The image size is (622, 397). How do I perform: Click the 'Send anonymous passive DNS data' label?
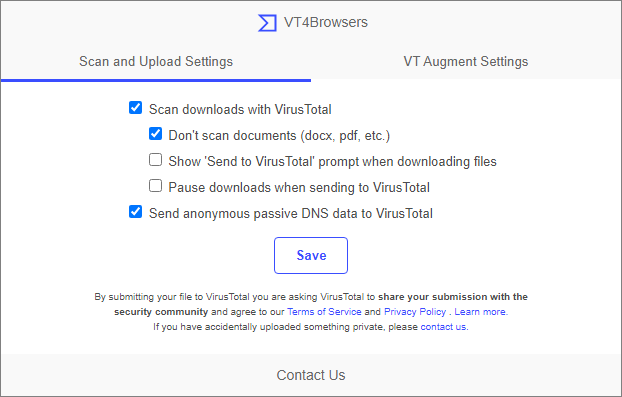coord(291,213)
